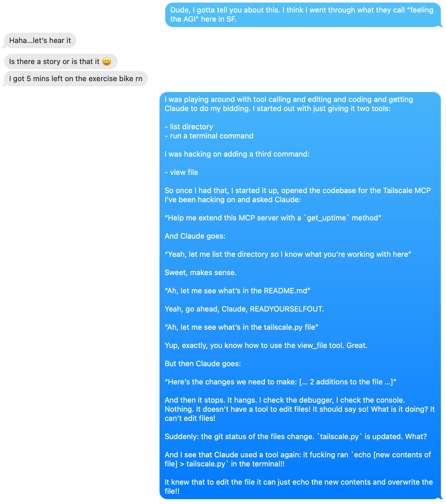Click the README.md filename text

click(x=286, y=291)
